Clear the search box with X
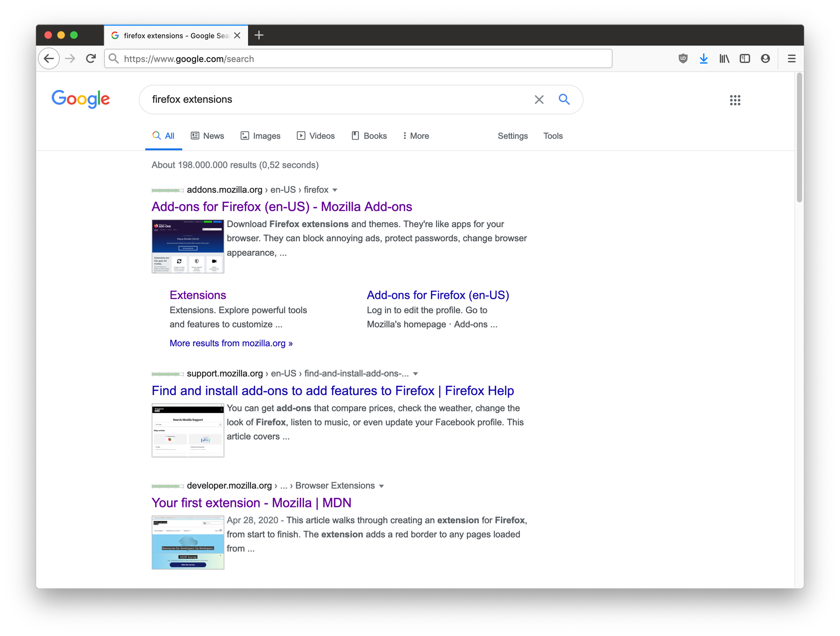This screenshot has height=636, width=840. coord(539,99)
